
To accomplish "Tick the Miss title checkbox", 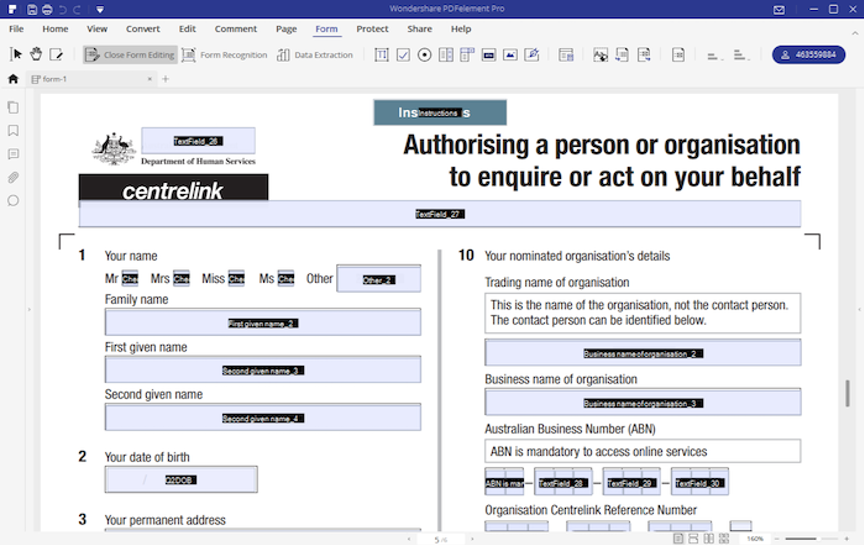I will 236,279.
